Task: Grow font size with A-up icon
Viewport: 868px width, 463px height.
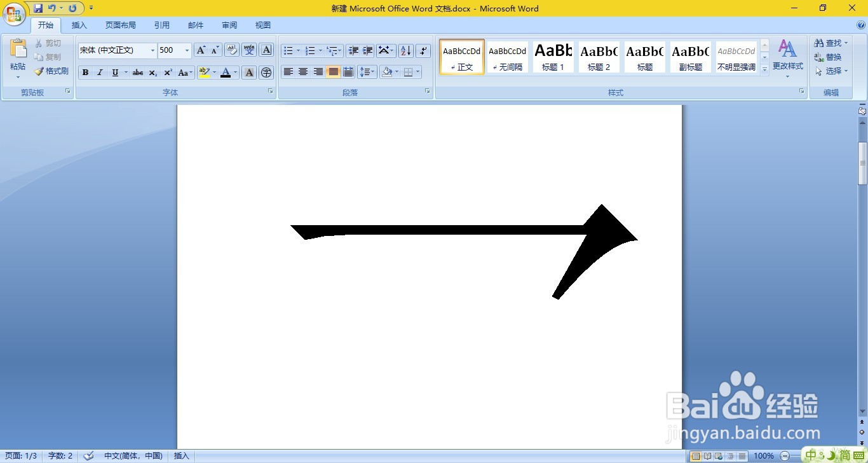Action: tap(201, 50)
